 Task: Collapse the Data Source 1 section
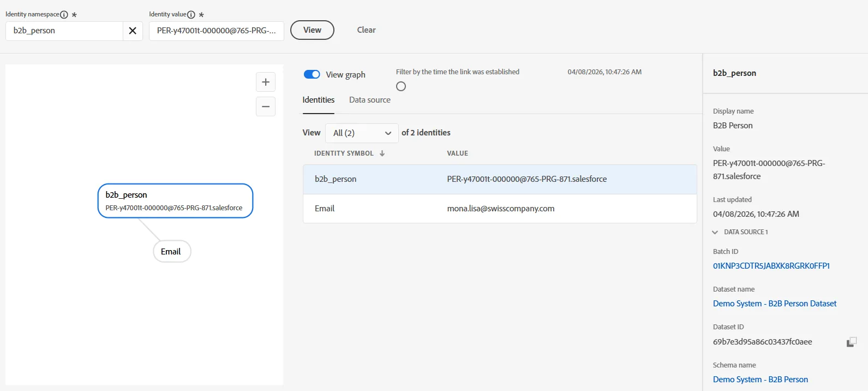[x=715, y=232]
